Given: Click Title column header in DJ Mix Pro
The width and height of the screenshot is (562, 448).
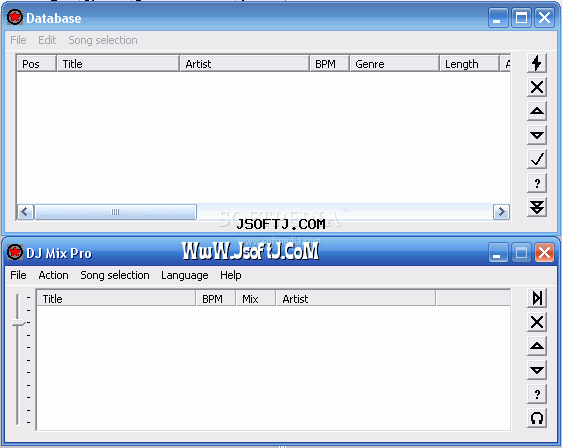Looking at the screenshot, I should (x=116, y=299).
